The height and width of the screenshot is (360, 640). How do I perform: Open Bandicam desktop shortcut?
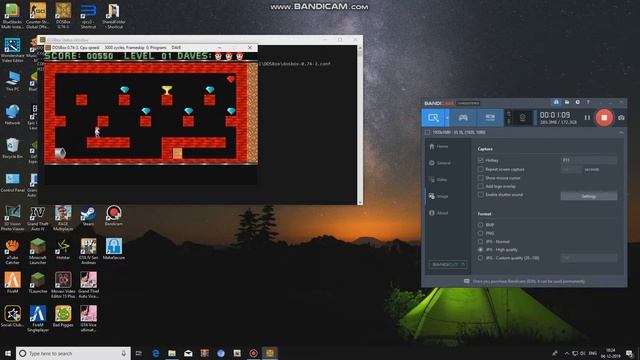(x=113, y=216)
